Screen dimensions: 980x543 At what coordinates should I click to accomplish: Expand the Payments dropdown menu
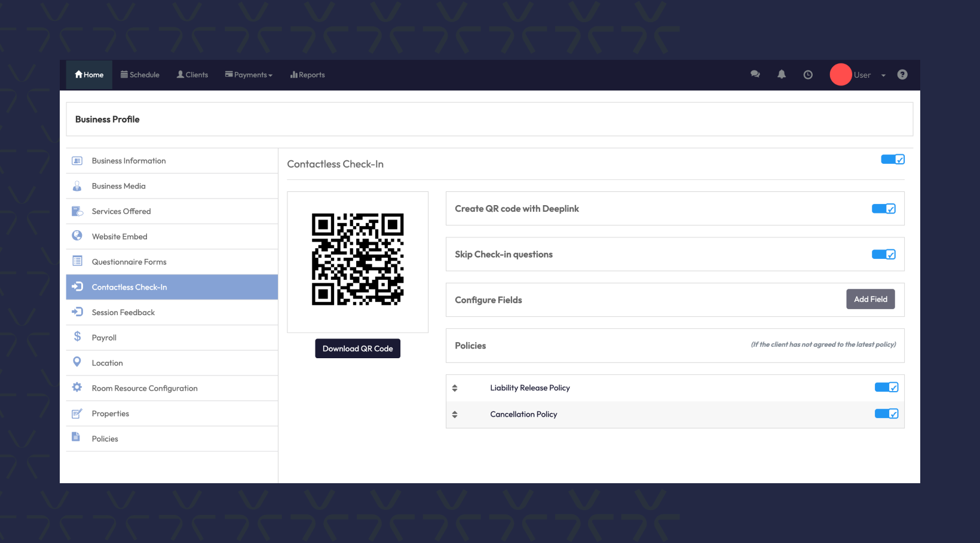pos(249,75)
